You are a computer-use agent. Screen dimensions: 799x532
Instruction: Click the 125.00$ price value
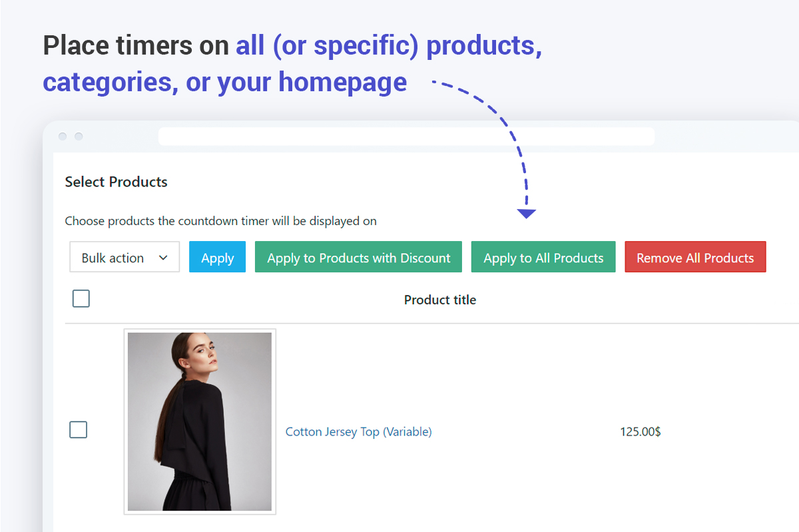(x=640, y=431)
